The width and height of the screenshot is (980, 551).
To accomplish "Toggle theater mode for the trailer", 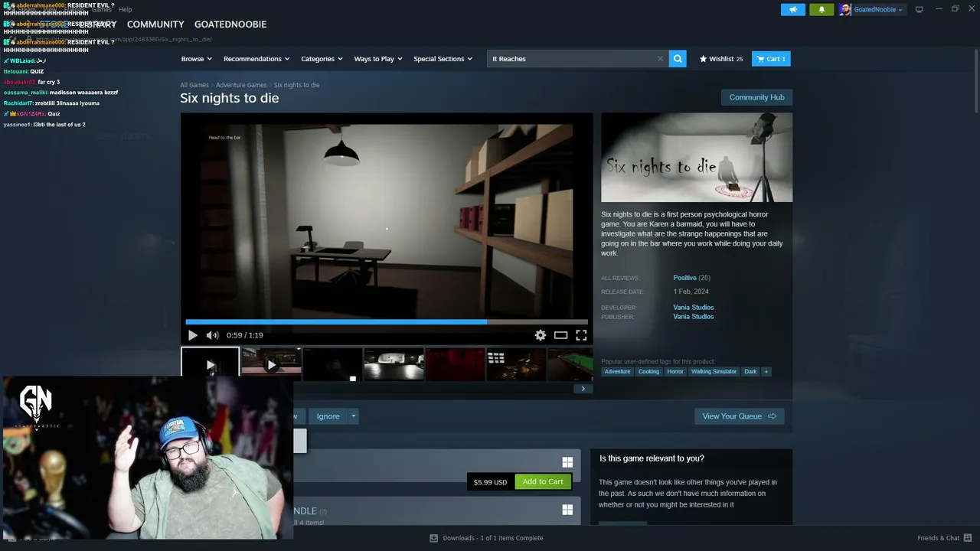I will (561, 335).
